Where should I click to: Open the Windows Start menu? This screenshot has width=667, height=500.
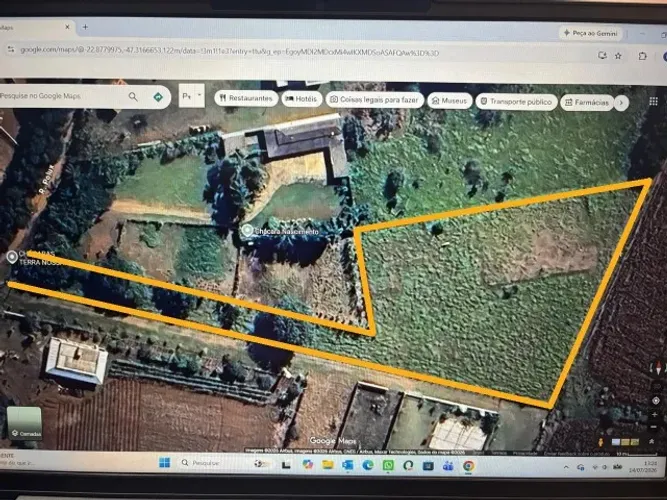click(164, 463)
